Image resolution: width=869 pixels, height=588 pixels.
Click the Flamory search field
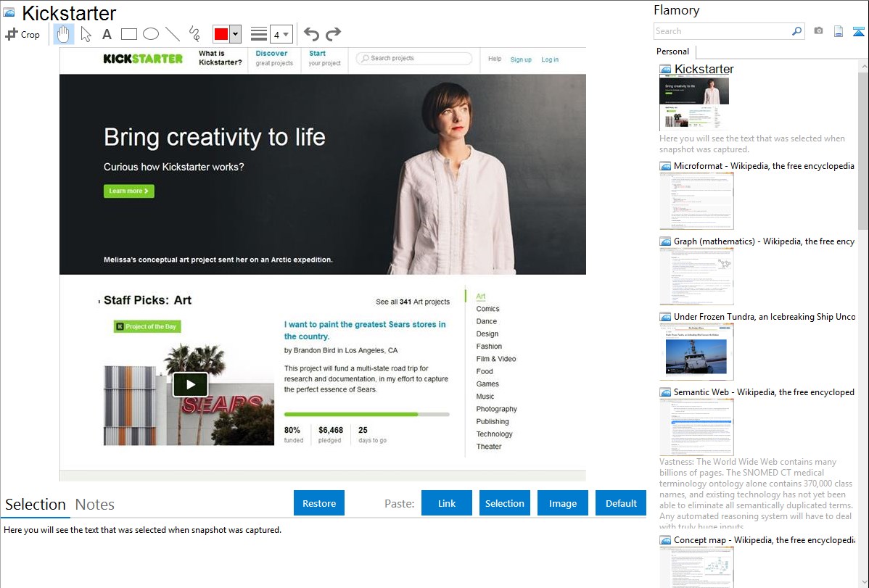(x=722, y=31)
